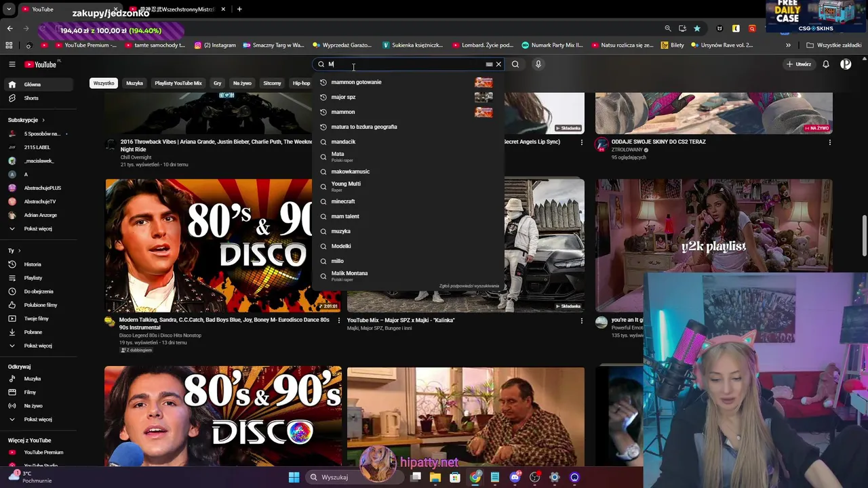
Task: Expand Pokaż więcej under Pobrane
Action: [39, 346]
